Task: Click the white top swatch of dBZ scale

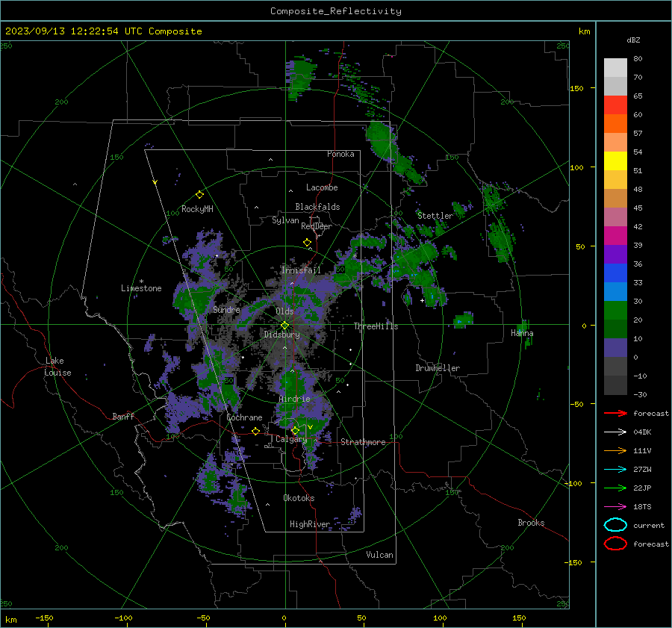Action: tap(615, 68)
